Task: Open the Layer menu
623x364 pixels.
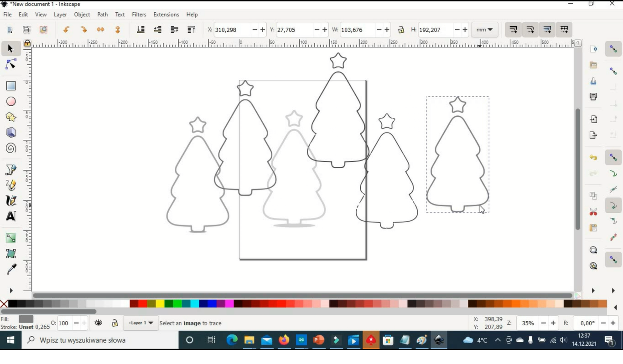Action: pyautogui.click(x=60, y=15)
